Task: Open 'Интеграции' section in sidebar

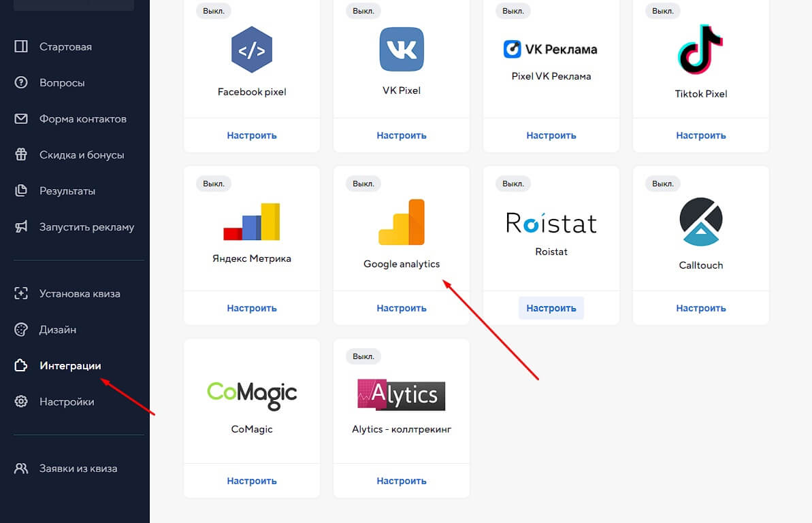Action: [x=70, y=366]
